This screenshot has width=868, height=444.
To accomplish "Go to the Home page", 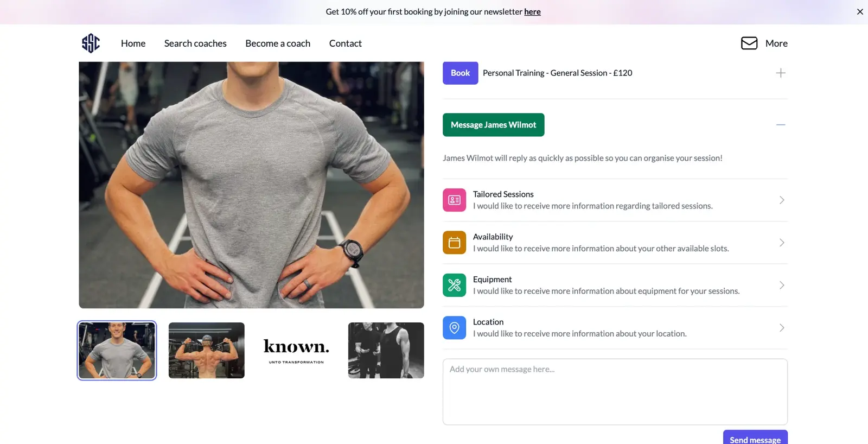I will click(133, 43).
